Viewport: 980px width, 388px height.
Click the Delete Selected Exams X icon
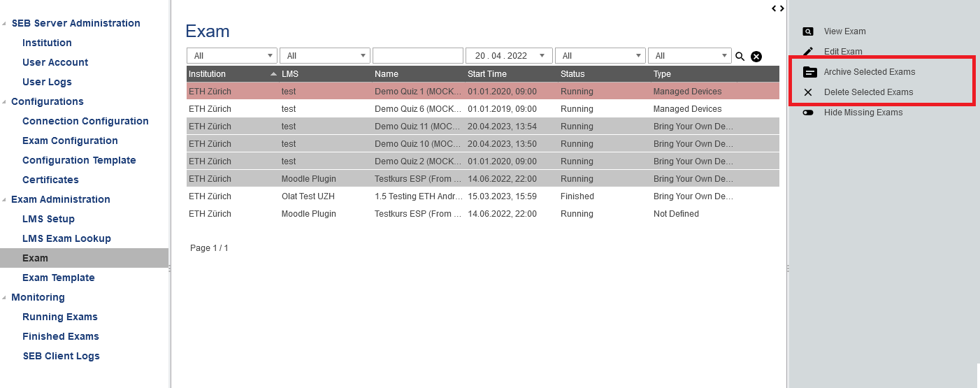(x=808, y=92)
